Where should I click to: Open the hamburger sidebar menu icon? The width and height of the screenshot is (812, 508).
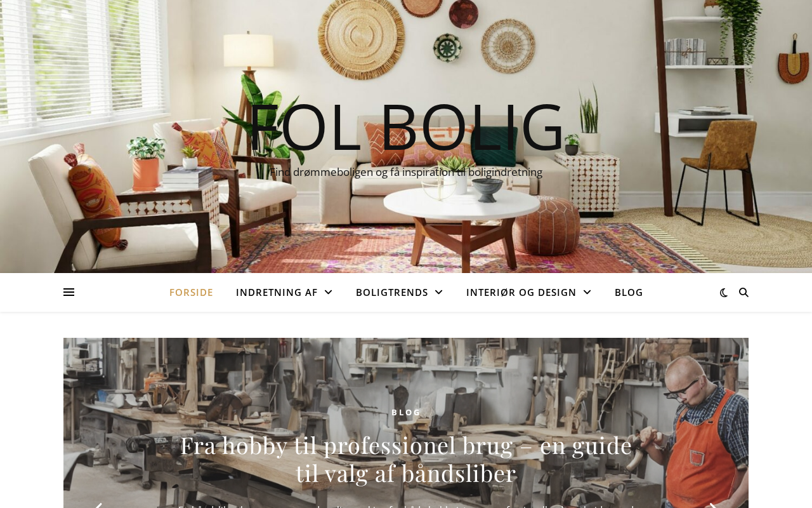[x=69, y=292]
